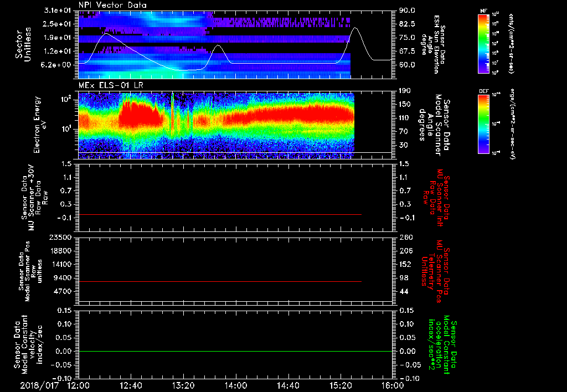Click the '16:00' time tick label
This screenshot has height=392, width=567.
click(393, 385)
